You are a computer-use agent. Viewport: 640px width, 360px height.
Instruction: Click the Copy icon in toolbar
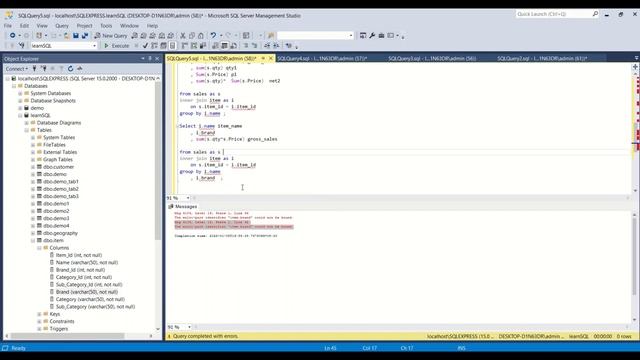(x=192, y=36)
